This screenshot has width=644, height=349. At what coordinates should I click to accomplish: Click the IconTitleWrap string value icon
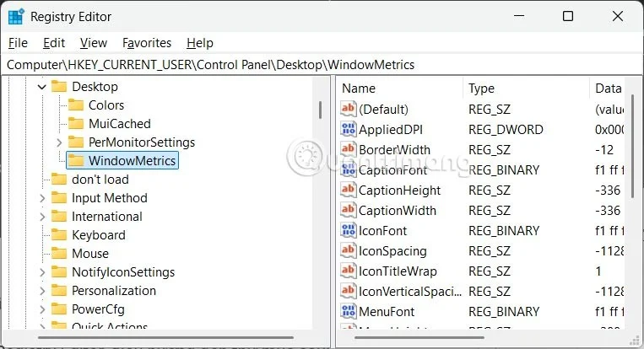pos(349,271)
